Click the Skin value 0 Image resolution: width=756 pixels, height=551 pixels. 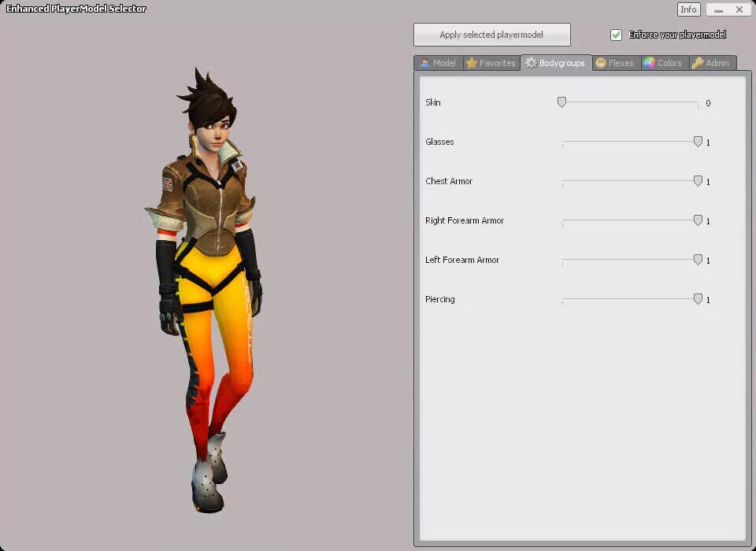[x=708, y=103]
